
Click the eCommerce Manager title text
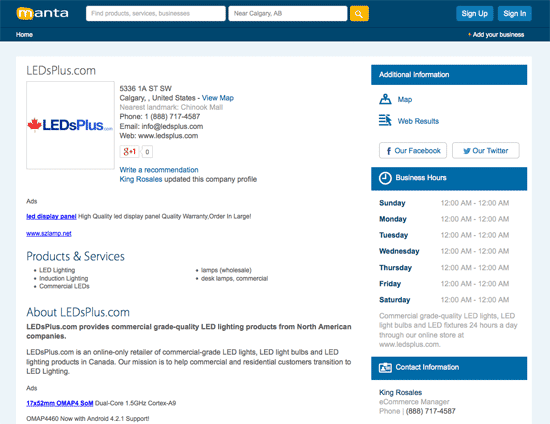[x=414, y=402]
